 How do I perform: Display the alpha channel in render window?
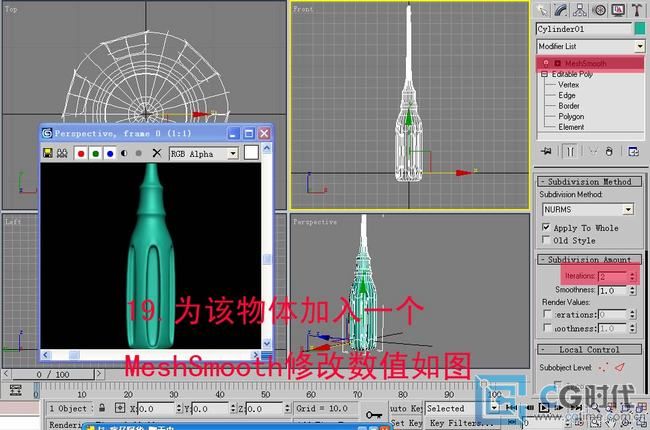[124, 153]
